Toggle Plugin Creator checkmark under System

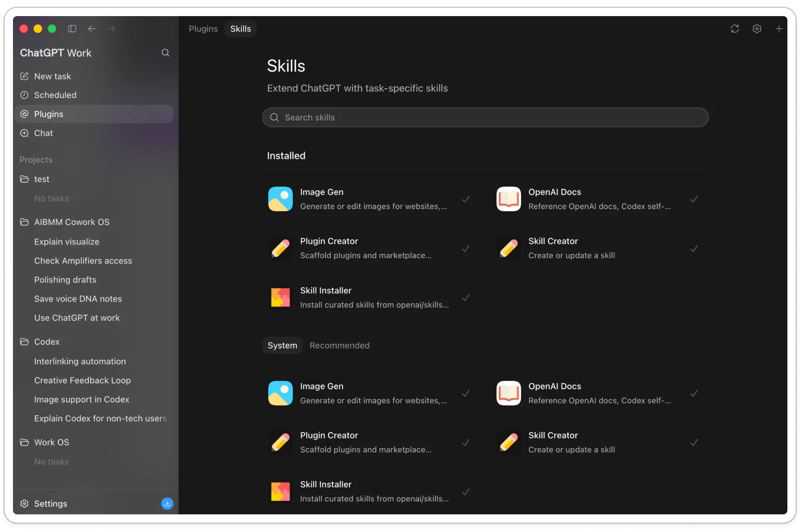click(x=466, y=443)
